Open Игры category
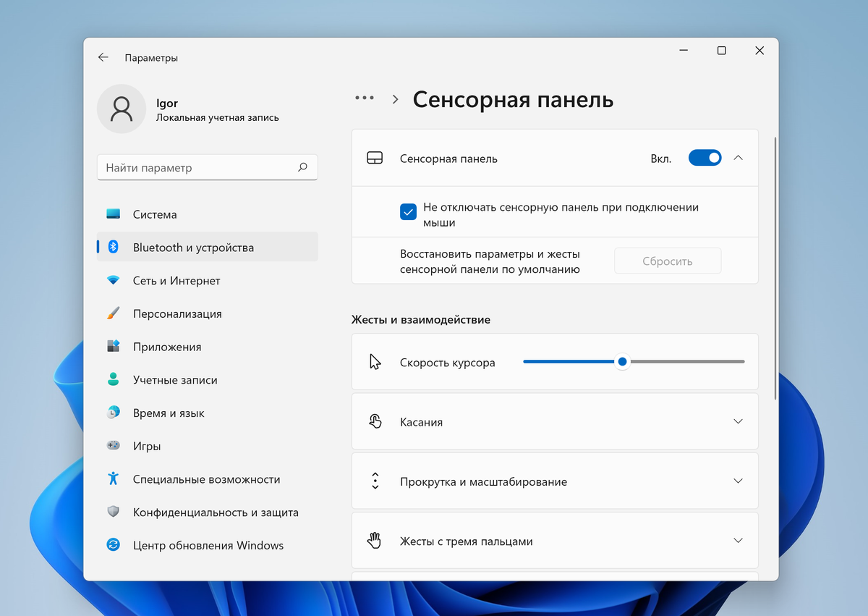868x616 pixels. (x=208, y=446)
